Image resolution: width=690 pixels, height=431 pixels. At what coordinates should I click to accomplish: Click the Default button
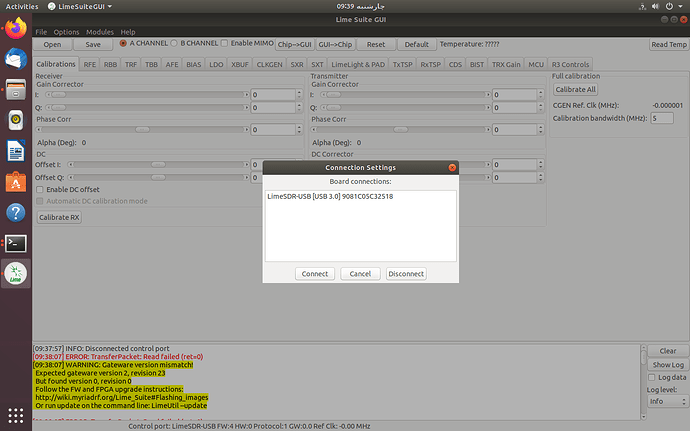(x=416, y=44)
